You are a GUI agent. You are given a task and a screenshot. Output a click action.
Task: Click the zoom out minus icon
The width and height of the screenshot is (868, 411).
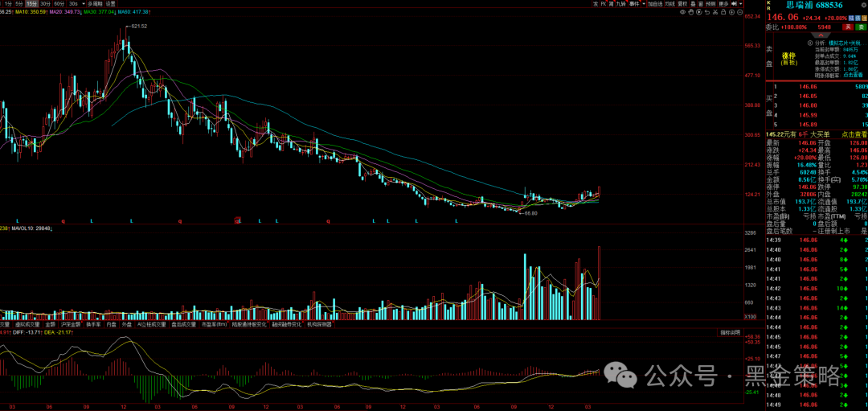point(739,12)
